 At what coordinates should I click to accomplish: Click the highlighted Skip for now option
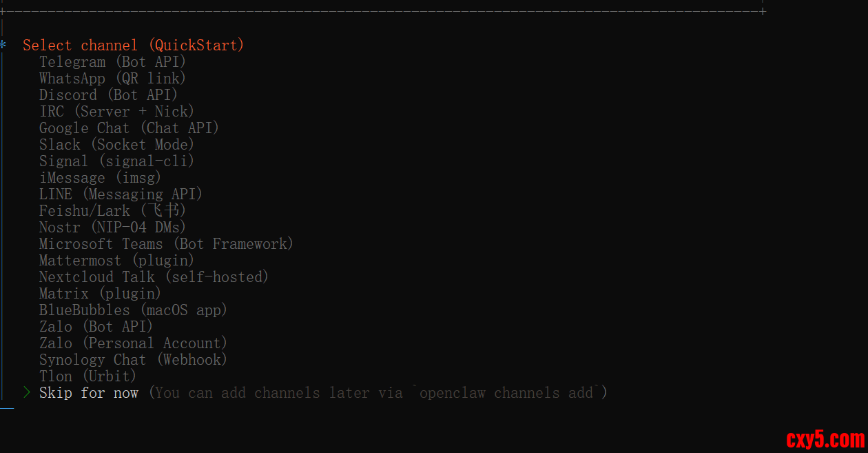[89, 393]
